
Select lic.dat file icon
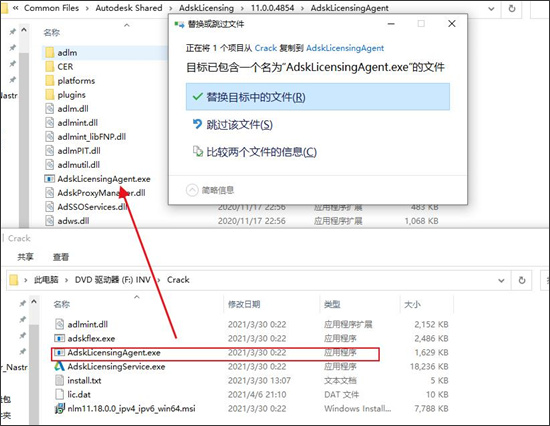(60, 394)
